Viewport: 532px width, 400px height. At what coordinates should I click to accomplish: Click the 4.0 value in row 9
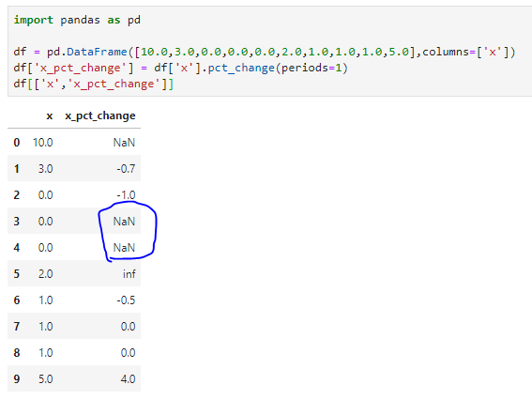point(128,379)
